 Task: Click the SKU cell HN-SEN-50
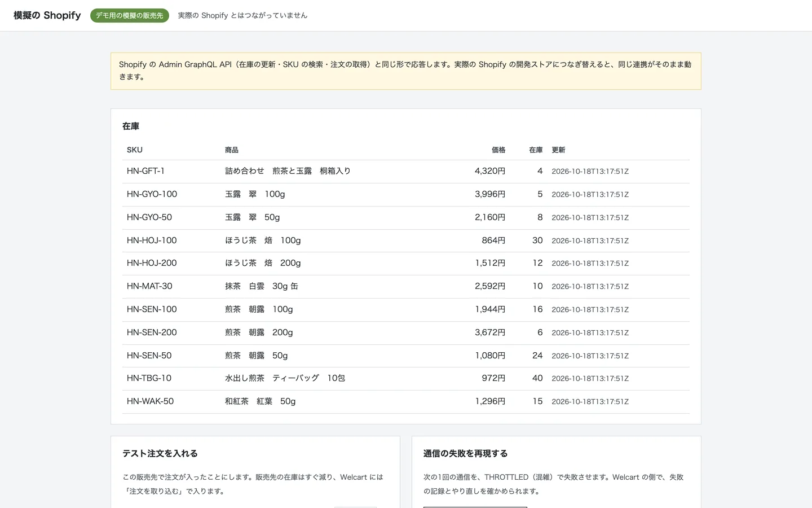tap(149, 356)
